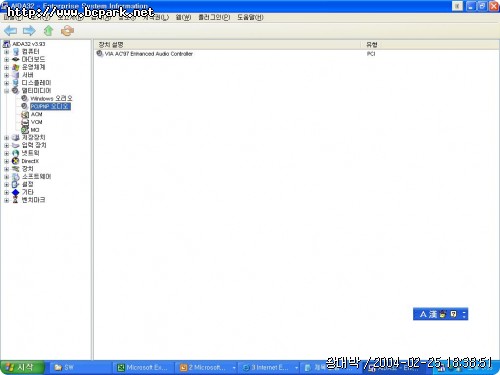Toggle the A input mode on IME bar

[x=423, y=314]
